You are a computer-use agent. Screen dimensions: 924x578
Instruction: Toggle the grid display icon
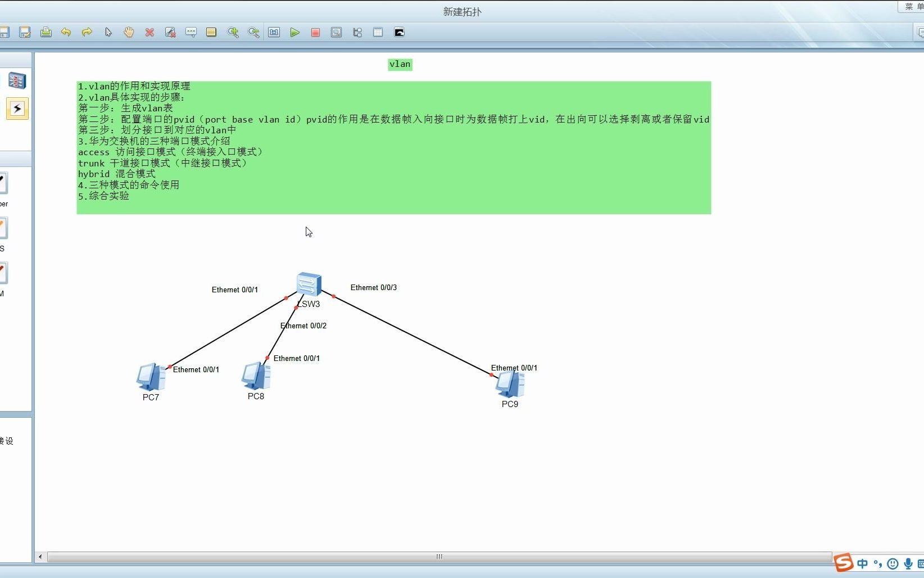378,32
